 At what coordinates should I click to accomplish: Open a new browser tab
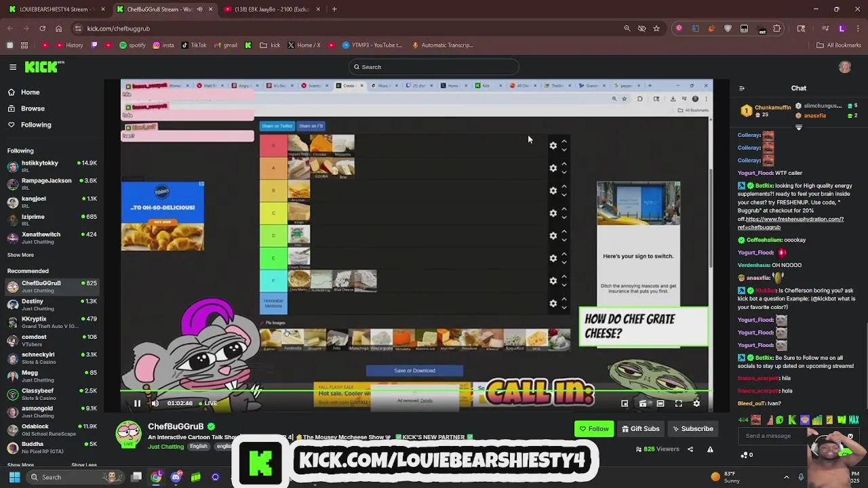(x=334, y=9)
